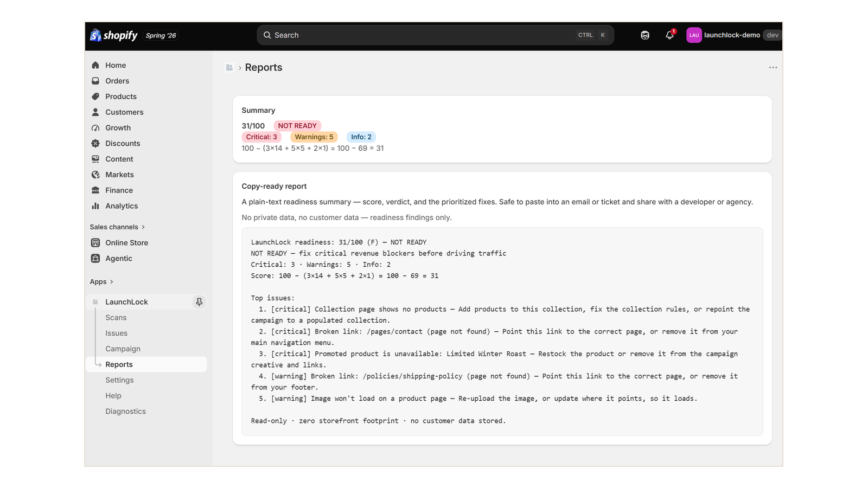Click the Online Store storefront icon
Screen dimensions: 868x488
[x=95, y=243]
